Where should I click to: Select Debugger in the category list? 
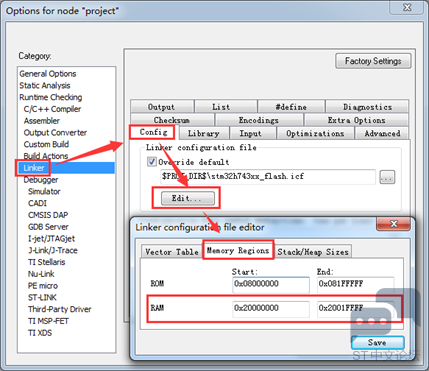[41, 180]
